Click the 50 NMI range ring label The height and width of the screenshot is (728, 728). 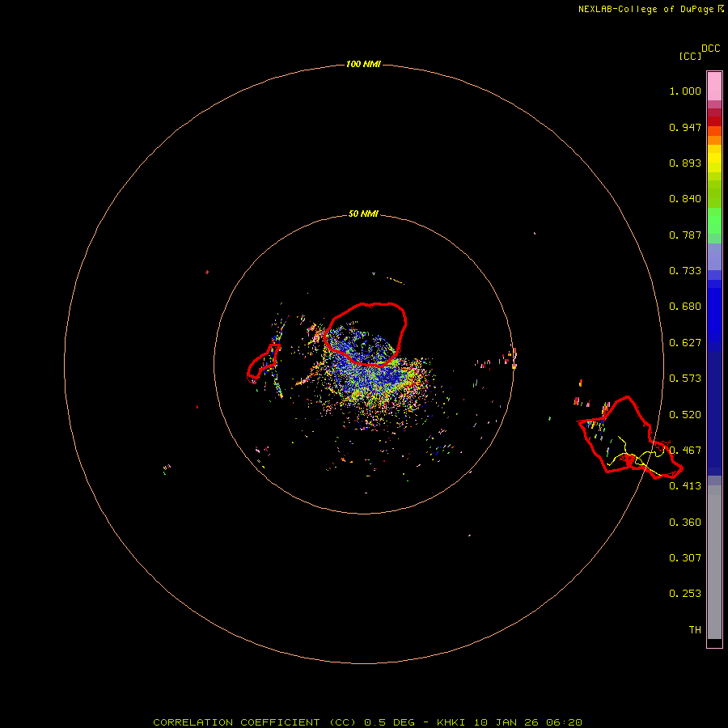pyautogui.click(x=363, y=214)
